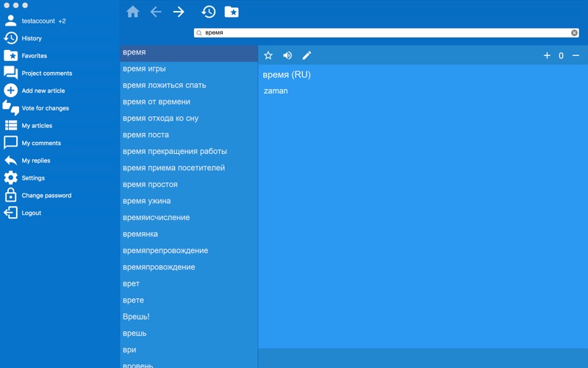
Task: Select Change password label
Action: tap(46, 195)
